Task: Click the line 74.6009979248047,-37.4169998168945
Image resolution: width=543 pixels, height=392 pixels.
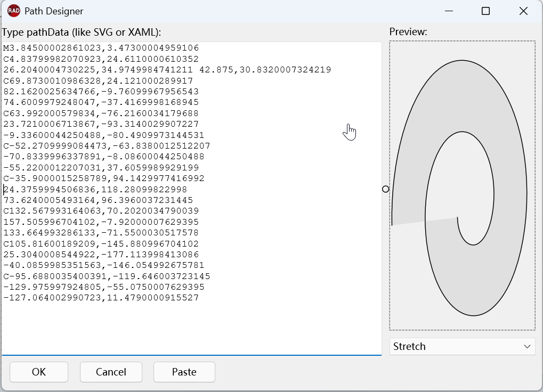Action: [x=101, y=102]
